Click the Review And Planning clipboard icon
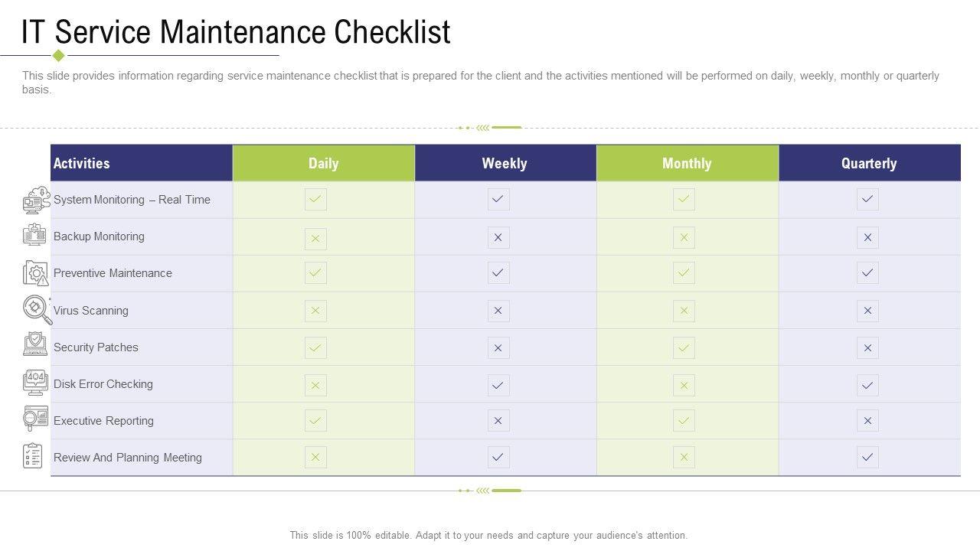This screenshot has height=551, width=980. coord(33,456)
